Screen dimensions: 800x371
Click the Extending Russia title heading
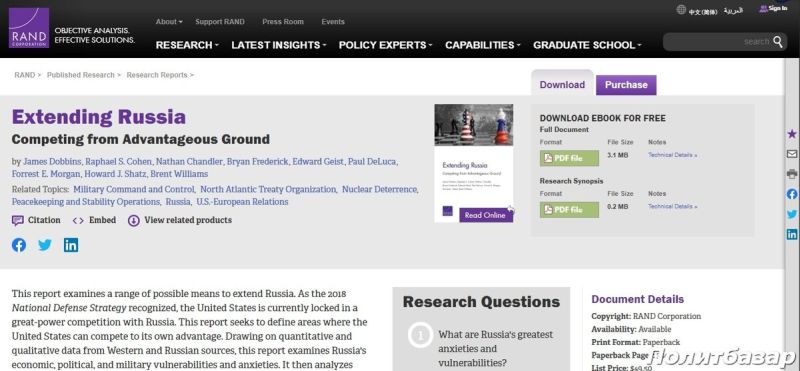(x=98, y=117)
